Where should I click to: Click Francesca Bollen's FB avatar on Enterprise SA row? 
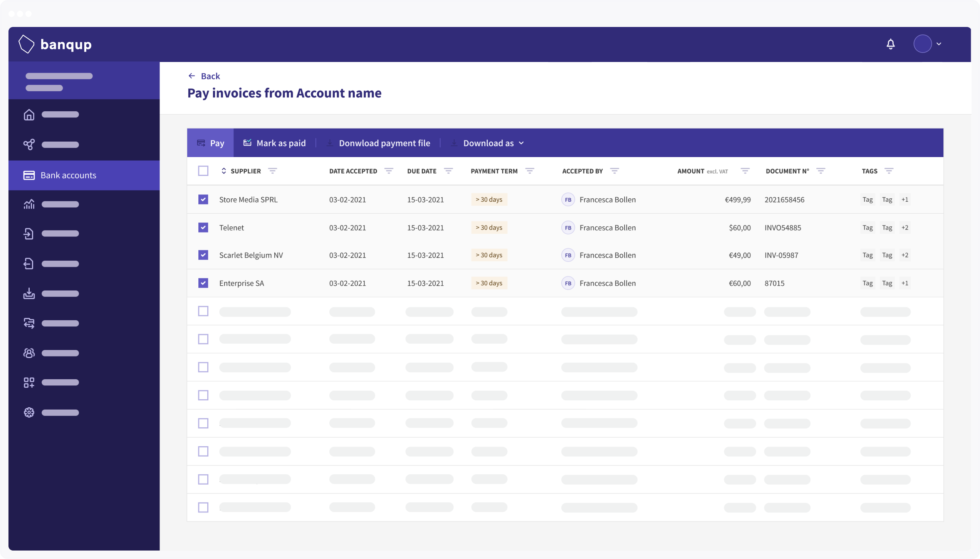pos(568,283)
